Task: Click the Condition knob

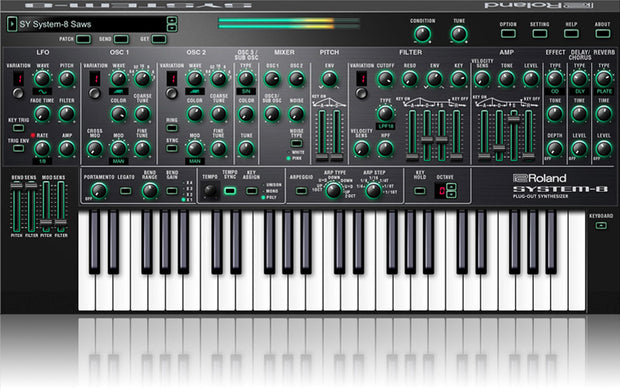Action: 422,34
